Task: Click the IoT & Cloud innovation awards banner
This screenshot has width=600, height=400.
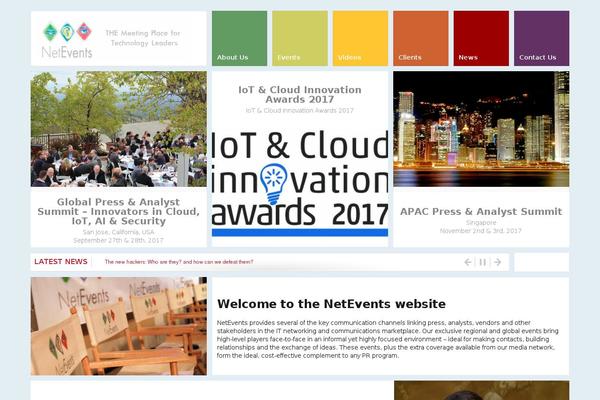Action: [x=300, y=182]
